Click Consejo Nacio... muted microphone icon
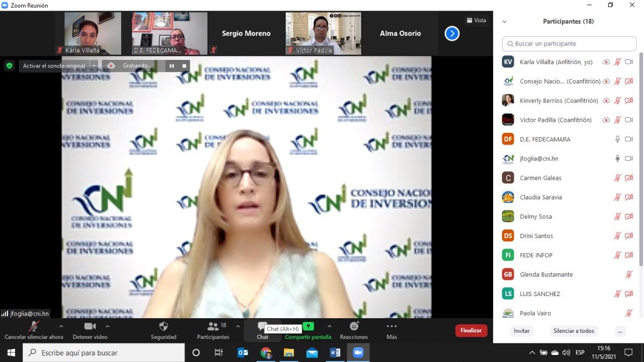The height and width of the screenshot is (362, 644). pos(617,81)
